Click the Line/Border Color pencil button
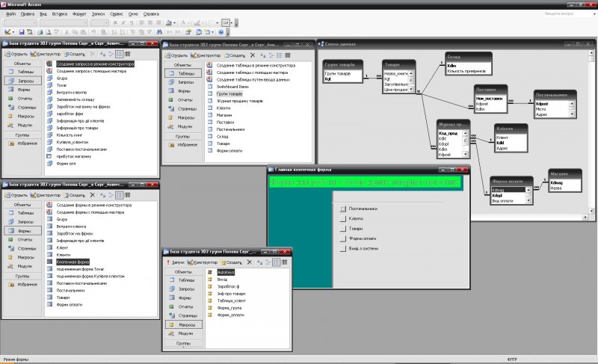598x364 pixels. 197,23
